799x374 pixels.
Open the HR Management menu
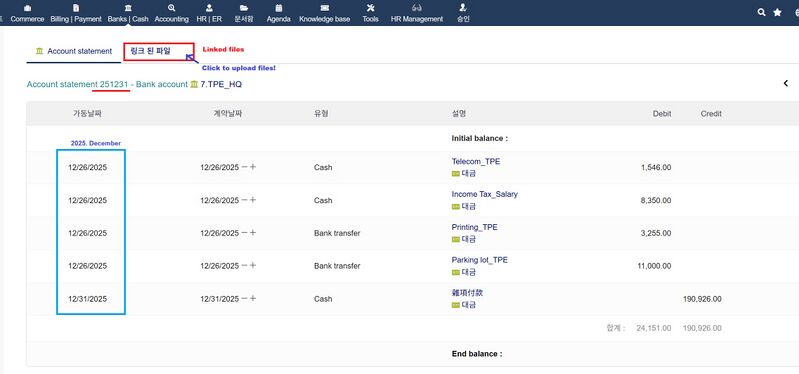pos(417,13)
